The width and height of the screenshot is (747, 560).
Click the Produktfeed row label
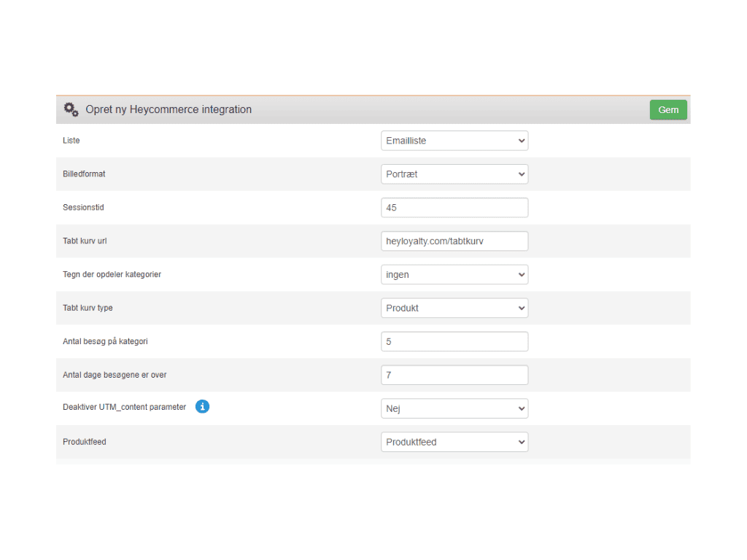point(85,442)
